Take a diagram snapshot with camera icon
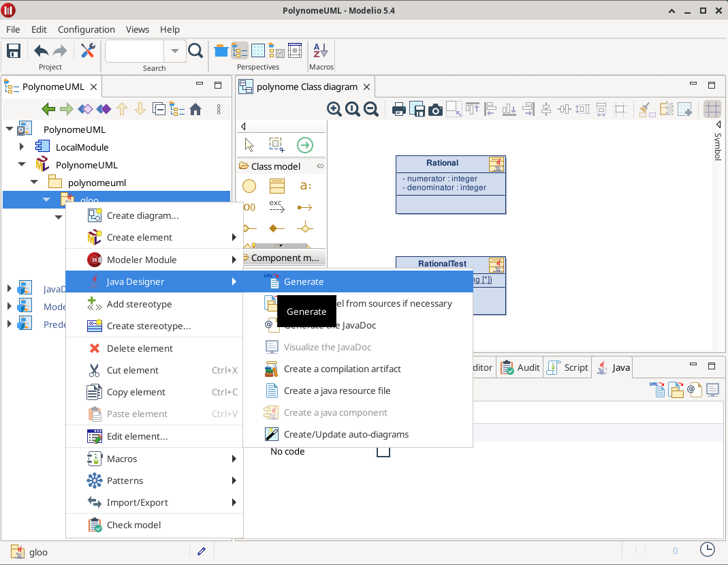 pyautogui.click(x=435, y=110)
